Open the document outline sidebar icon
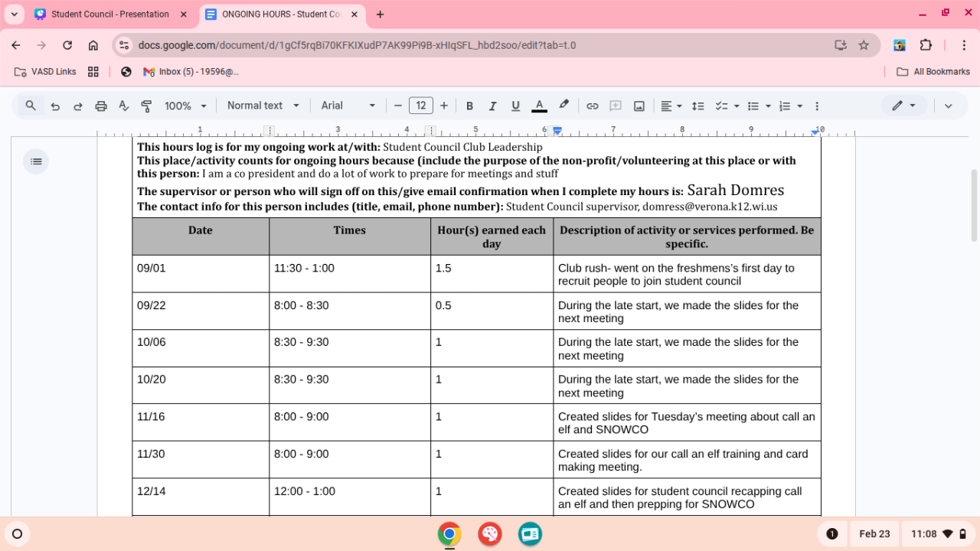The height and width of the screenshot is (551, 980). coord(35,161)
